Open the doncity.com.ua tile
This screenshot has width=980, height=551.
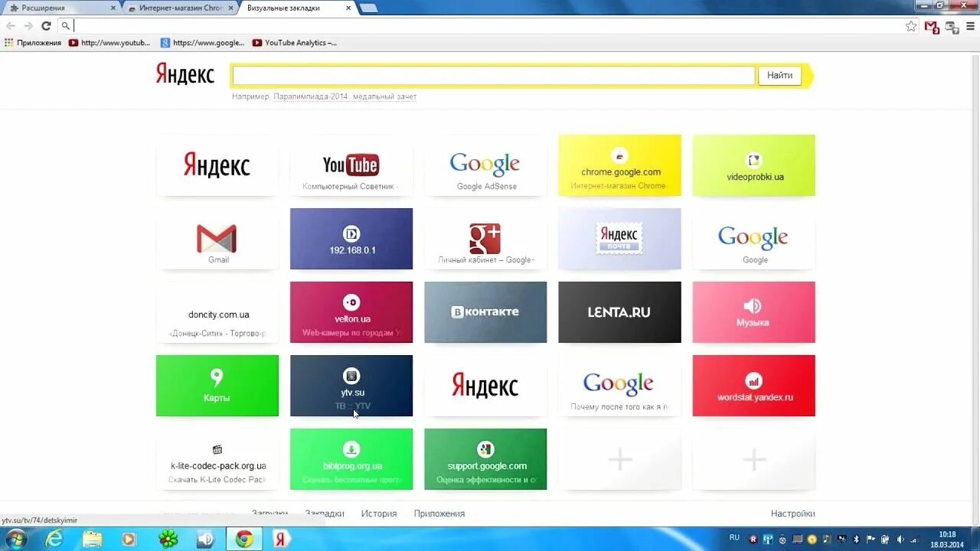tap(217, 312)
